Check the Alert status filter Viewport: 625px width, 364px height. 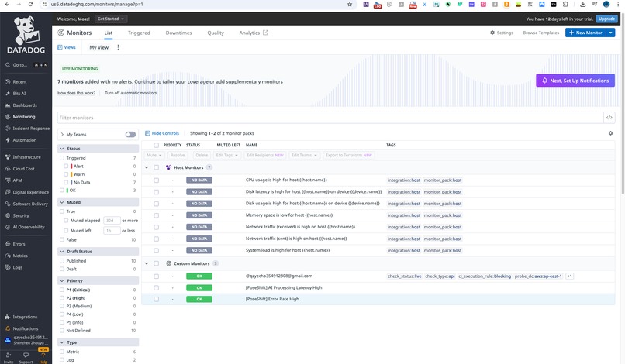click(x=66, y=166)
